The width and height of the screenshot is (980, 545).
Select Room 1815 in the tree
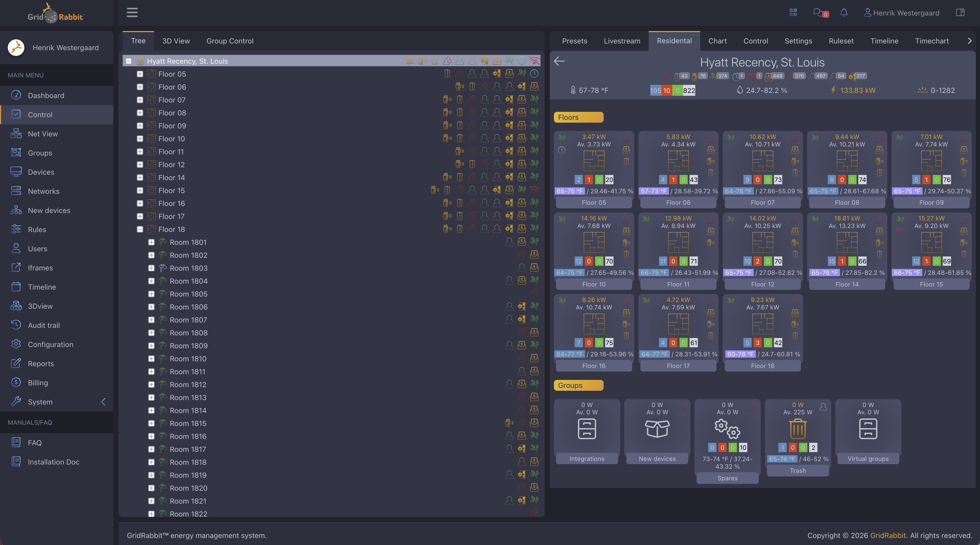(x=188, y=423)
